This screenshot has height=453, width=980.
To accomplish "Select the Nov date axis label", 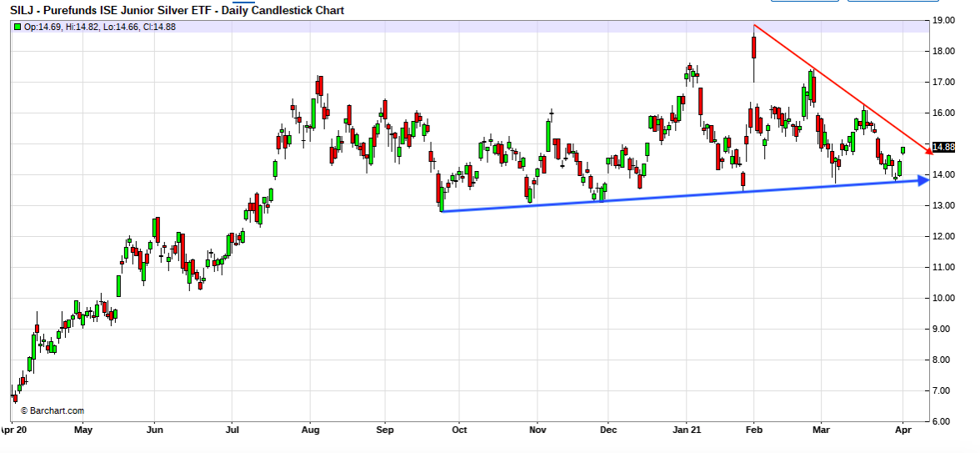I will [x=537, y=430].
